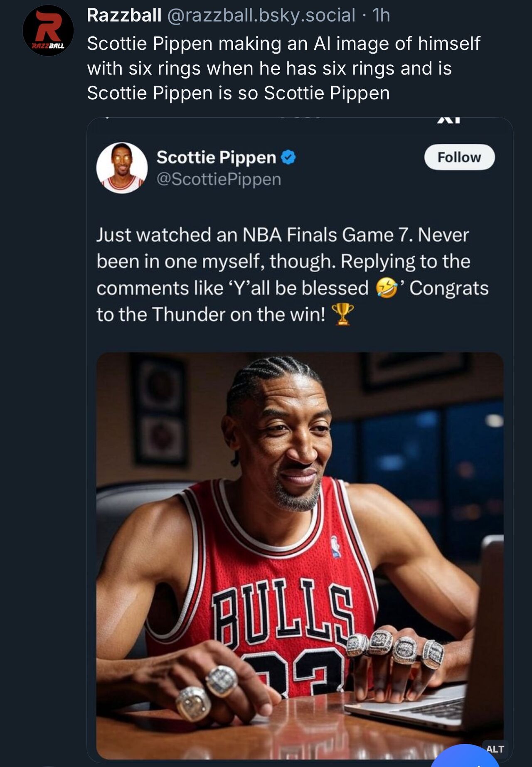Click the X logo atop the screenshot
Image resolution: width=532 pixels, height=767 pixels.
[449, 120]
